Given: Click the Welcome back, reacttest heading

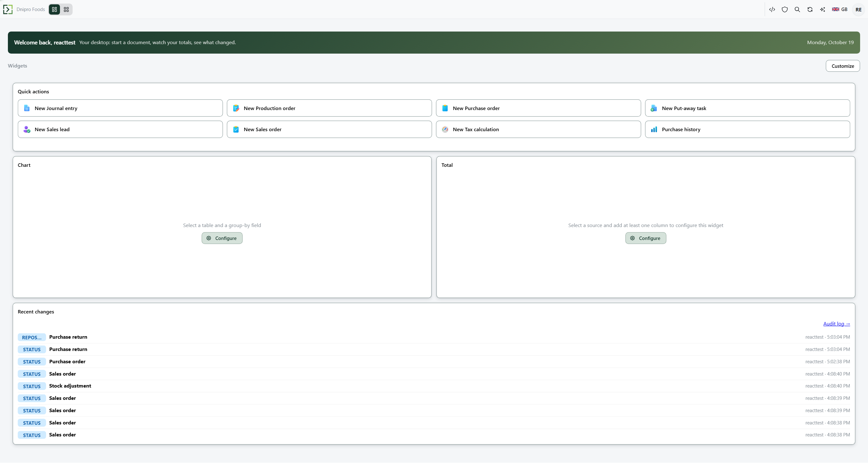Looking at the screenshot, I should click(x=45, y=43).
